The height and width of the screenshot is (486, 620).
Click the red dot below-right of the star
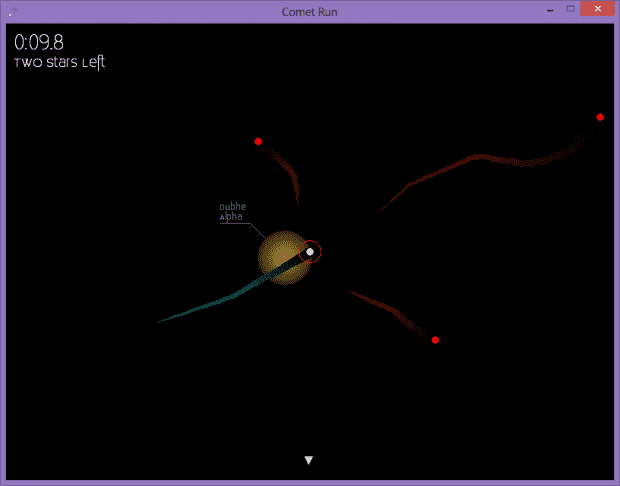[x=435, y=340]
